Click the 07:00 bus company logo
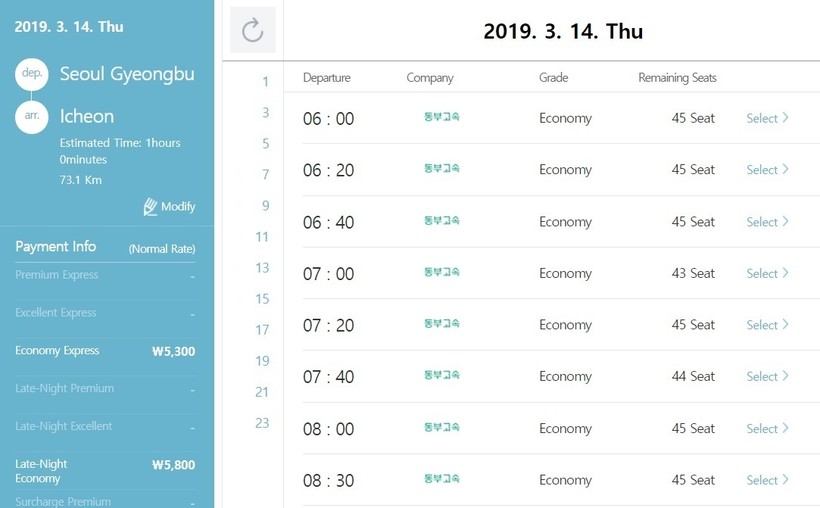The image size is (820, 508). click(x=441, y=273)
